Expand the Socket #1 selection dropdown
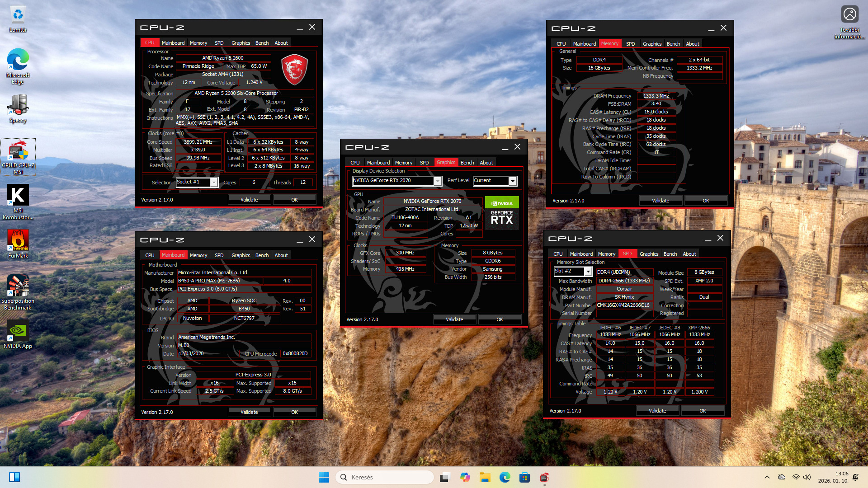868x488 pixels. pos(214,182)
